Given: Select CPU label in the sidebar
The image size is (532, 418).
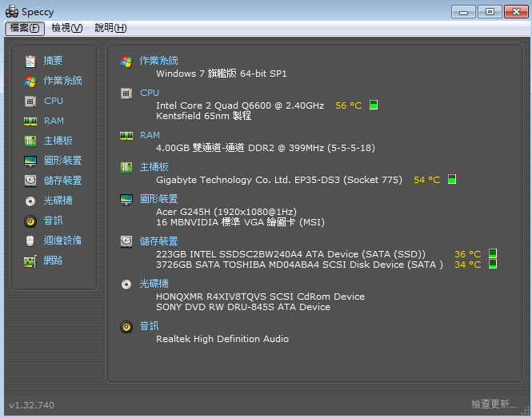Looking at the screenshot, I should tap(54, 101).
